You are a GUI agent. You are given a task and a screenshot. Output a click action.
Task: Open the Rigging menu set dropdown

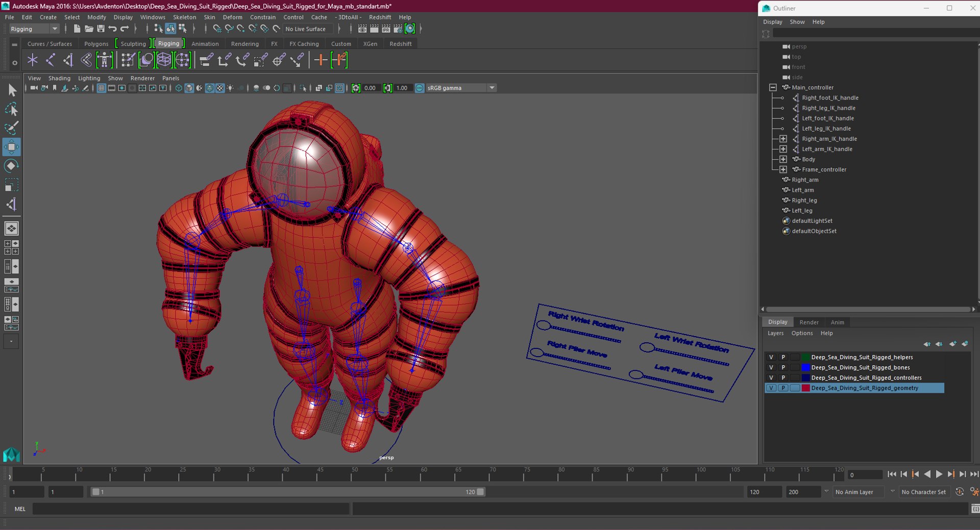34,29
